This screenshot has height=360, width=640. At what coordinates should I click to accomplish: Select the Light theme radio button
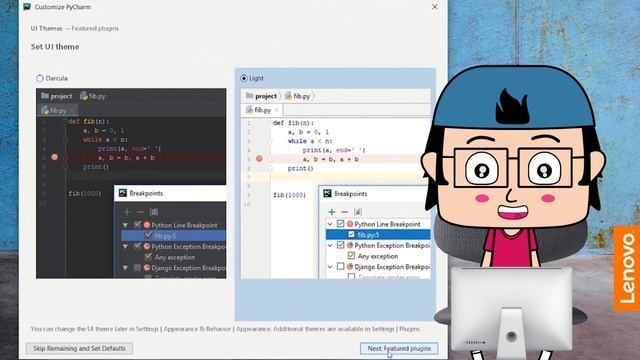(244, 78)
